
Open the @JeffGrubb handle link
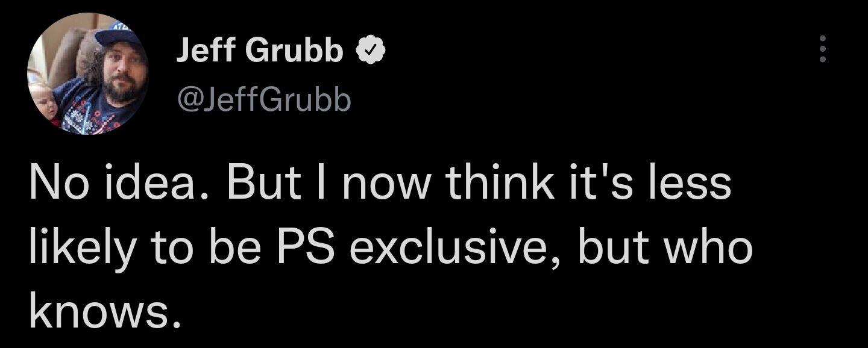[263, 99]
